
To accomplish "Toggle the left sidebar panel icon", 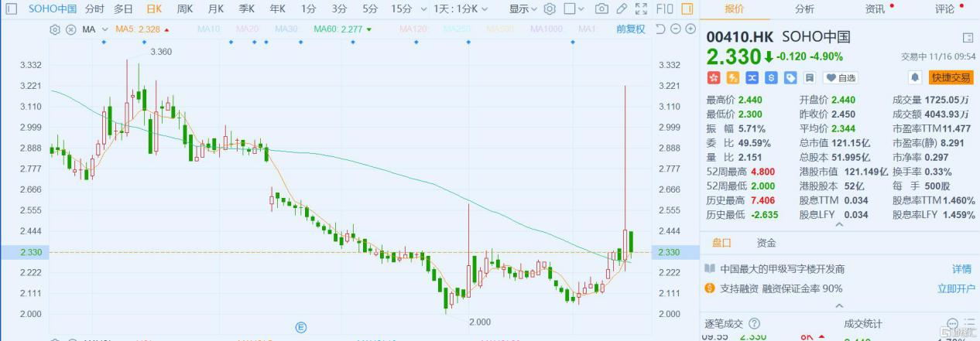I will click(x=10, y=9).
